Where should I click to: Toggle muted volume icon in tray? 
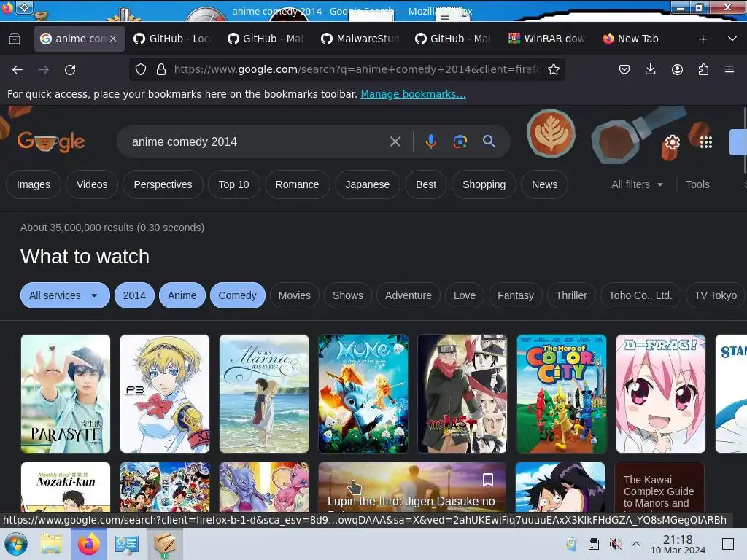(x=616, y=544)
